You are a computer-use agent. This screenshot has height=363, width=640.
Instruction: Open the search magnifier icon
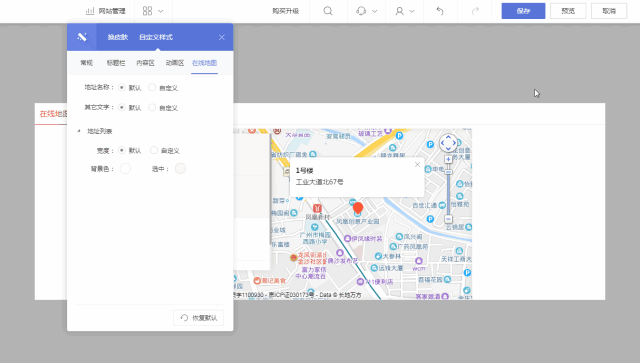pyautogui.click(x=328, y=11)
